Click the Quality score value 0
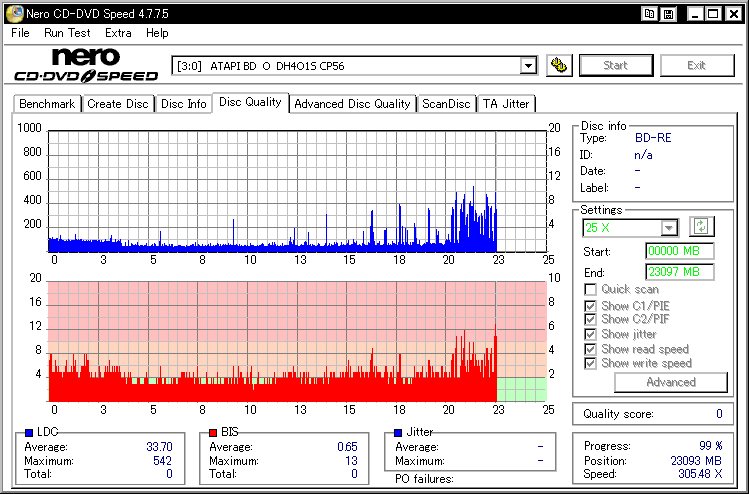 (x=719, y=414)
